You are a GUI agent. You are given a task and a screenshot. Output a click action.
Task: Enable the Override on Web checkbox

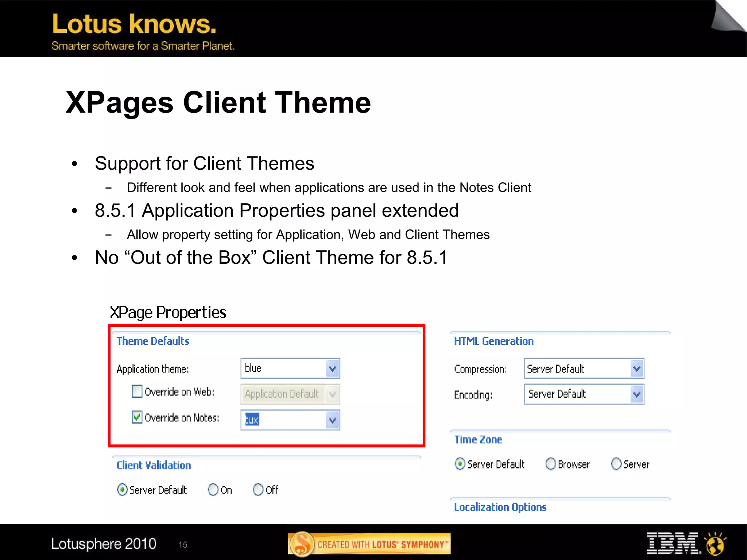click(137, 391)
